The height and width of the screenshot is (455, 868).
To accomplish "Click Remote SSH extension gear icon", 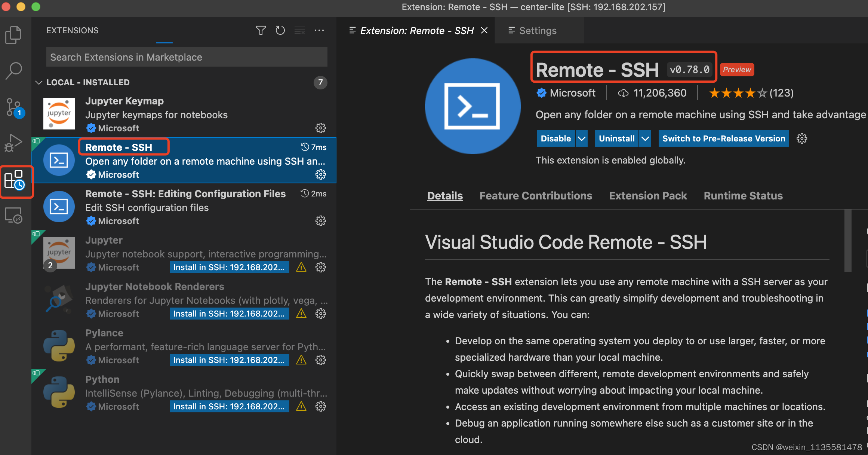I will tap(320, 174).
